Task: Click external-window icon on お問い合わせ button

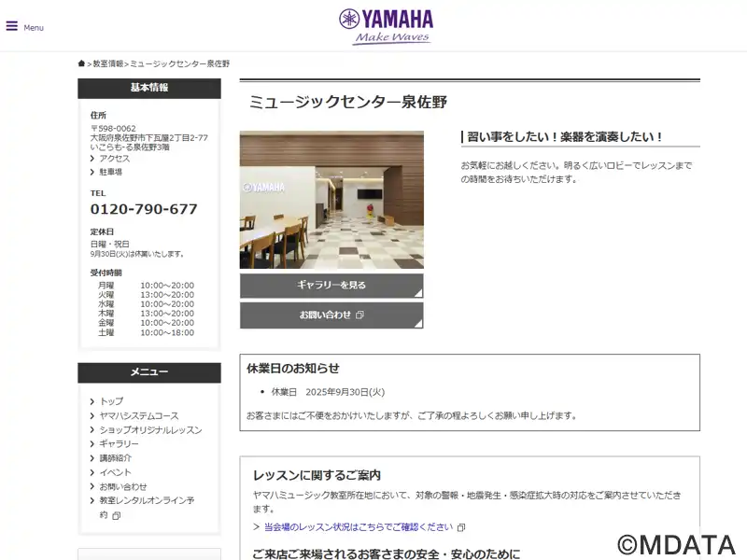Action: (x=359, y=315)
